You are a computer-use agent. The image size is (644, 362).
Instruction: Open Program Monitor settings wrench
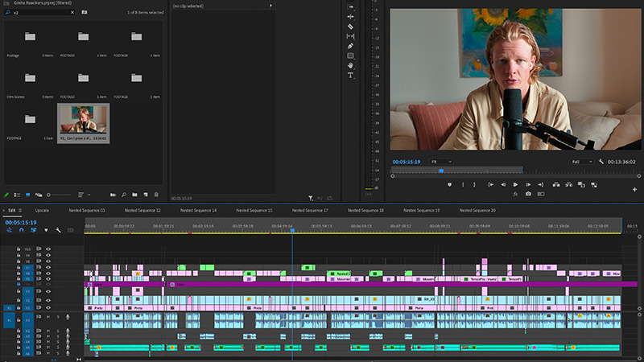click(601, 162)
